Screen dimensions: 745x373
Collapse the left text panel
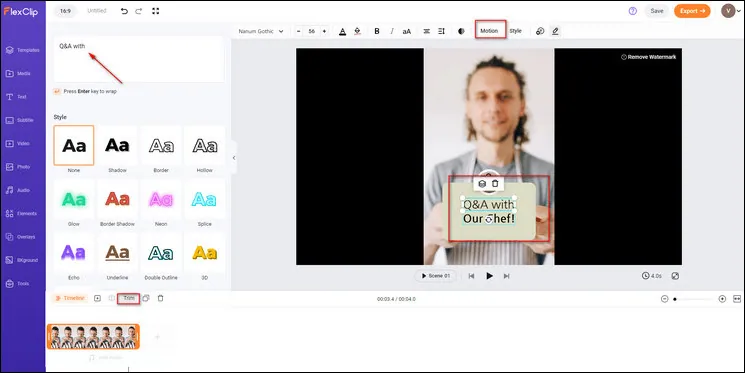pyautogui.click(x=234, y=158)
